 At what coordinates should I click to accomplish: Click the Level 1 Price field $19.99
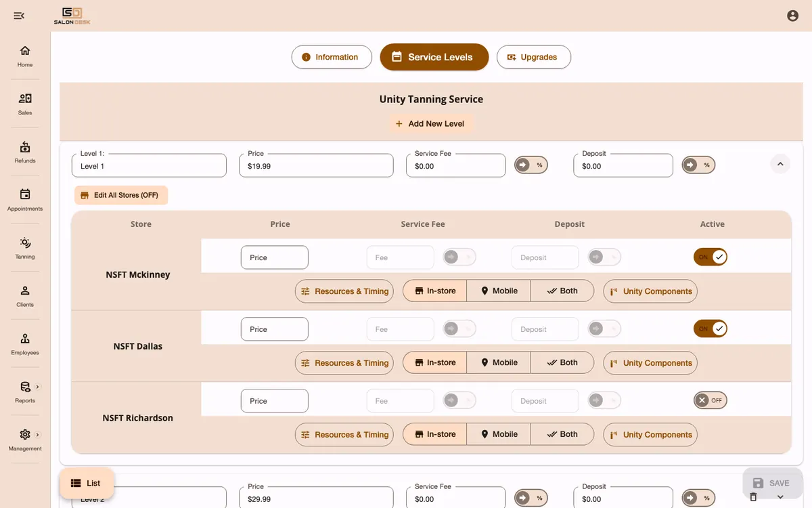pos(316,166)
